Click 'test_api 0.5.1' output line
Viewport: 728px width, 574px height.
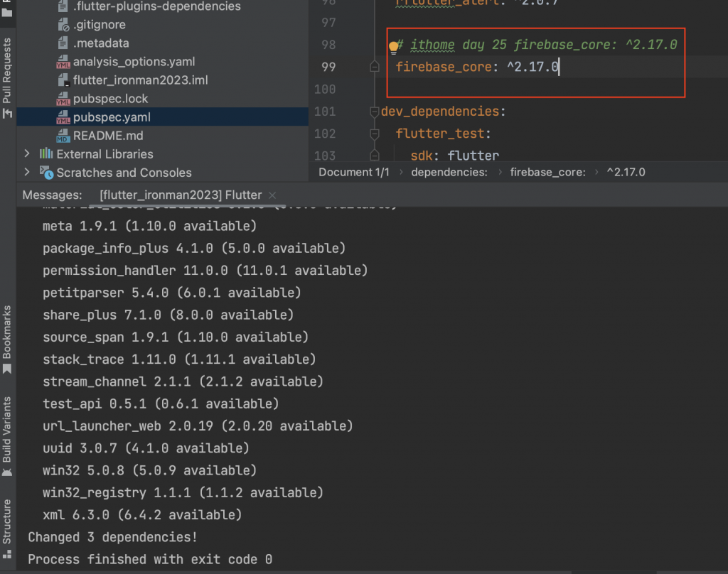coord(161,404)
